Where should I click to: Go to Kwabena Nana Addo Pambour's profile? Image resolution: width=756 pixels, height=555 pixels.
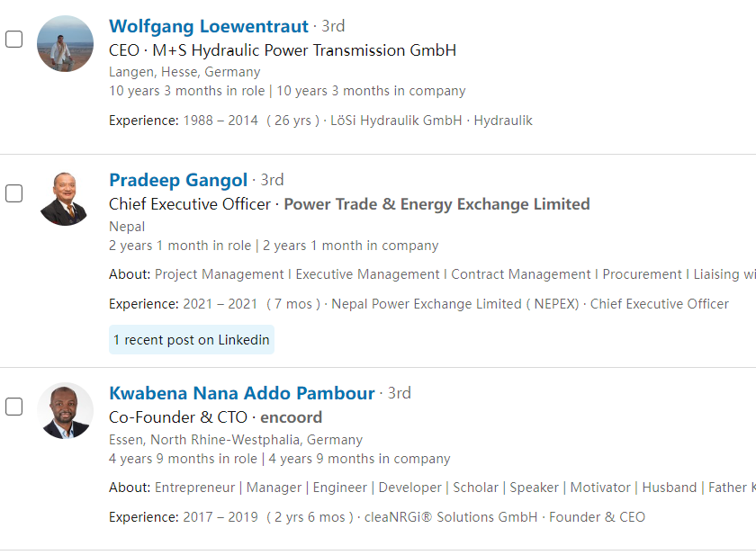[x=241, y=393]
